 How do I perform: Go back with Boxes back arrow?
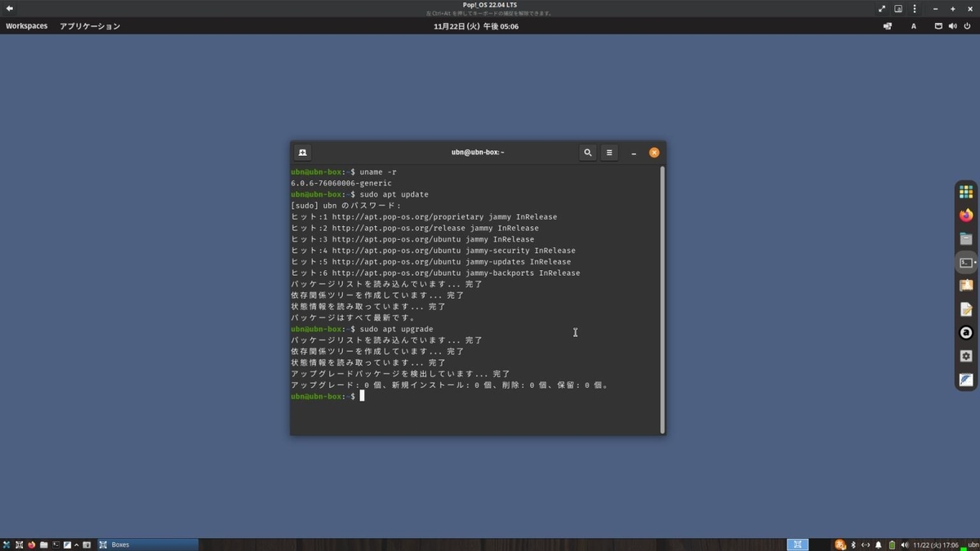(x=10, y=8)
